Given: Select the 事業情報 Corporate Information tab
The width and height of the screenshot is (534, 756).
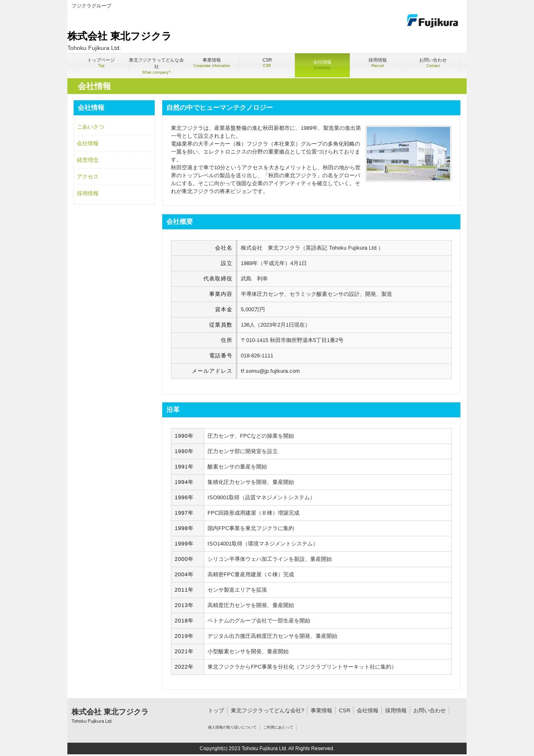Looking at the screenshot, I should click(212, 65).
